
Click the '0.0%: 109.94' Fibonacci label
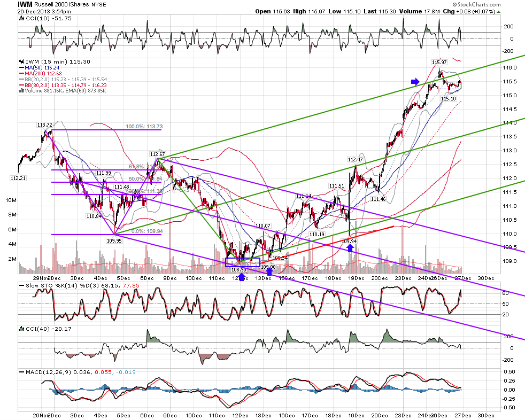[147, 231]
